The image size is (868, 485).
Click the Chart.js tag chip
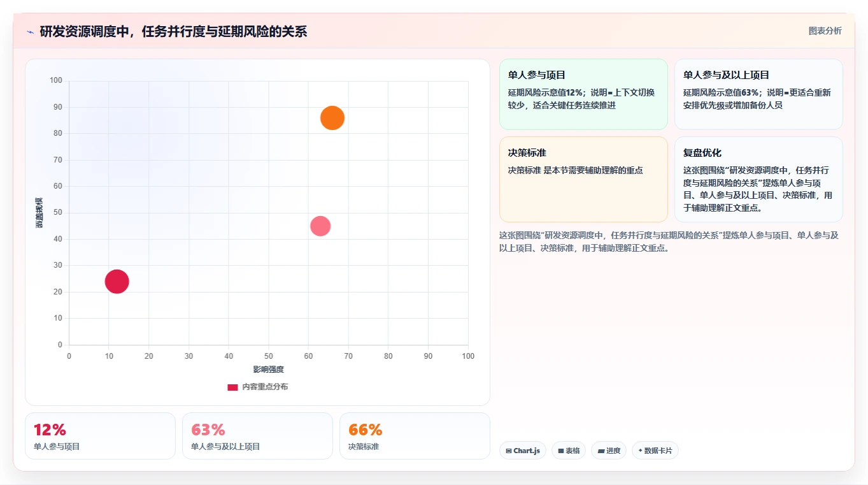tap(523, 451)
